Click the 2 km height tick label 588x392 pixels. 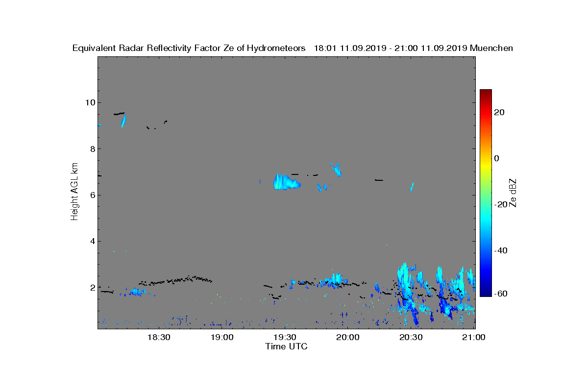(92, 287)
